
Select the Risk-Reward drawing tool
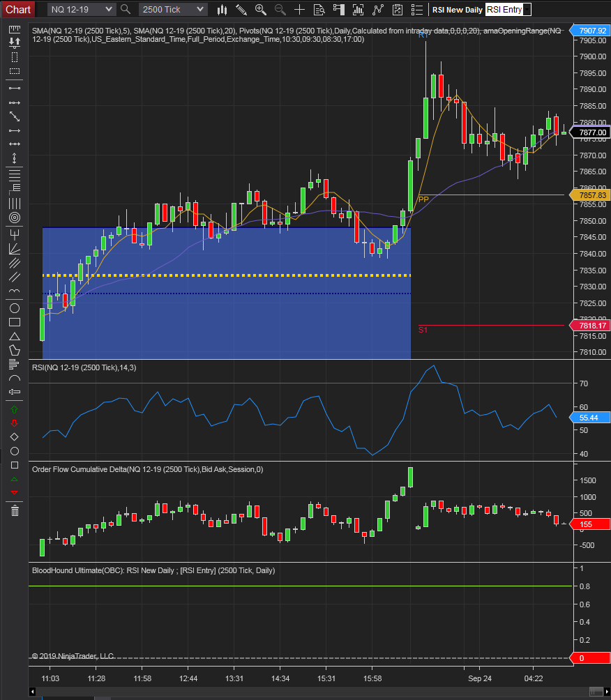14,43
